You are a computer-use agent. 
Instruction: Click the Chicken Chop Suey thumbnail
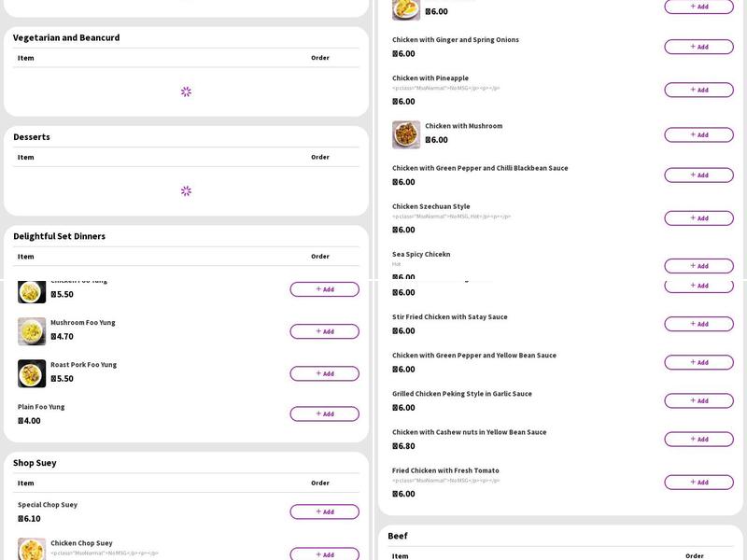click(x=32, y=549)
